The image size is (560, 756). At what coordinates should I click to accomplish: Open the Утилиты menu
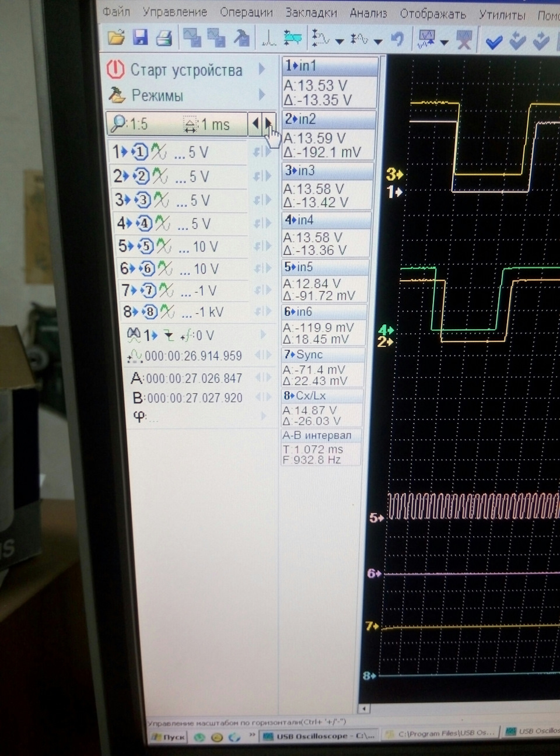(502, 15)
